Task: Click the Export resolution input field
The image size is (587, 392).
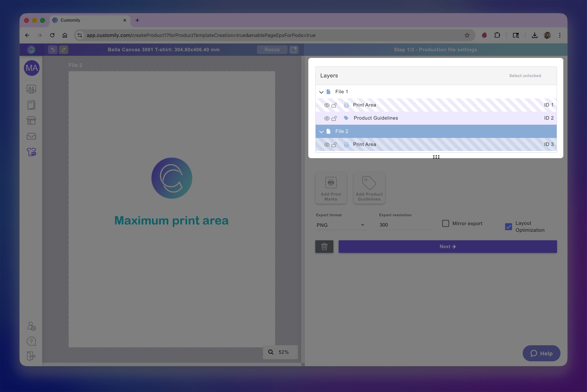Action: pos(404,225)
